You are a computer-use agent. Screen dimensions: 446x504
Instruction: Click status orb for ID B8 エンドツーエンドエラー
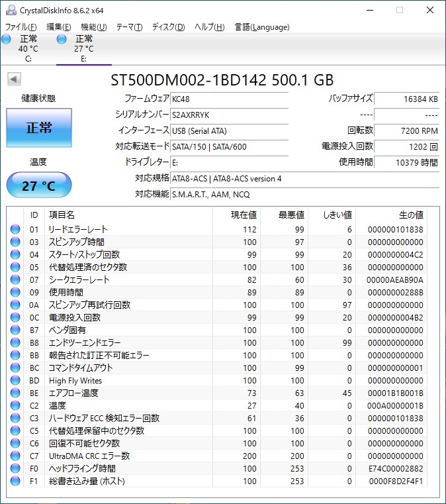click(15, 342)
